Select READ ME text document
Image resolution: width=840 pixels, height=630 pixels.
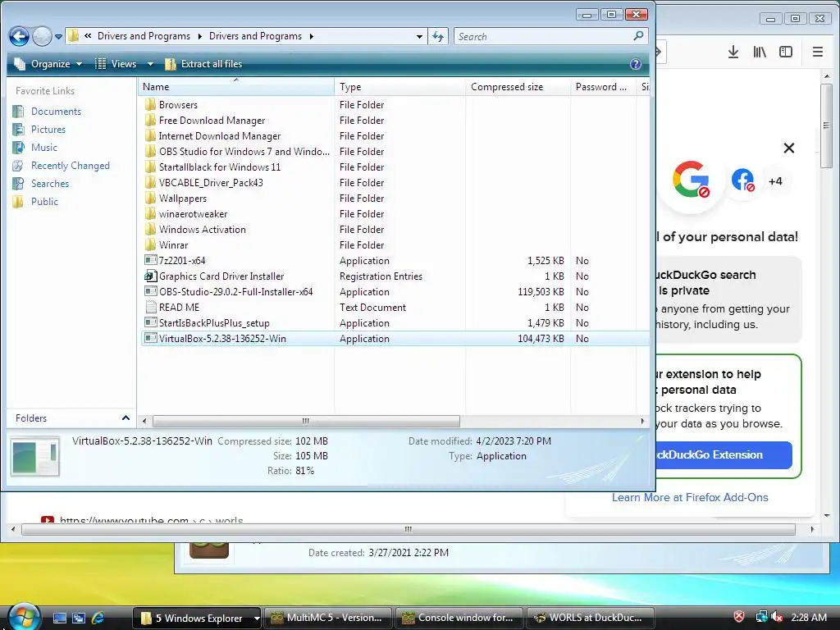click(x=172, y=307)
